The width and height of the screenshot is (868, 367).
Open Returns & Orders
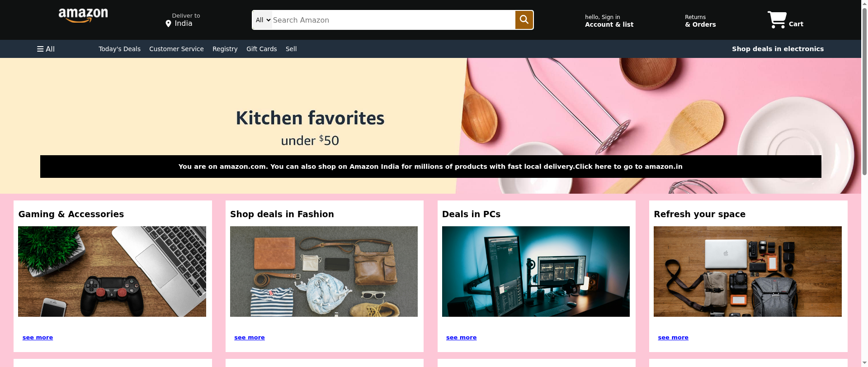click(700, 21)
